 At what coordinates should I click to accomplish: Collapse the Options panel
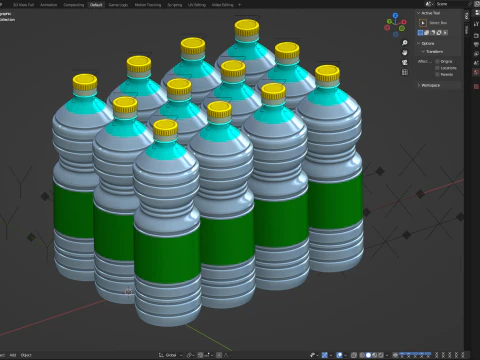pyautogui.click(x=419, y=43)
